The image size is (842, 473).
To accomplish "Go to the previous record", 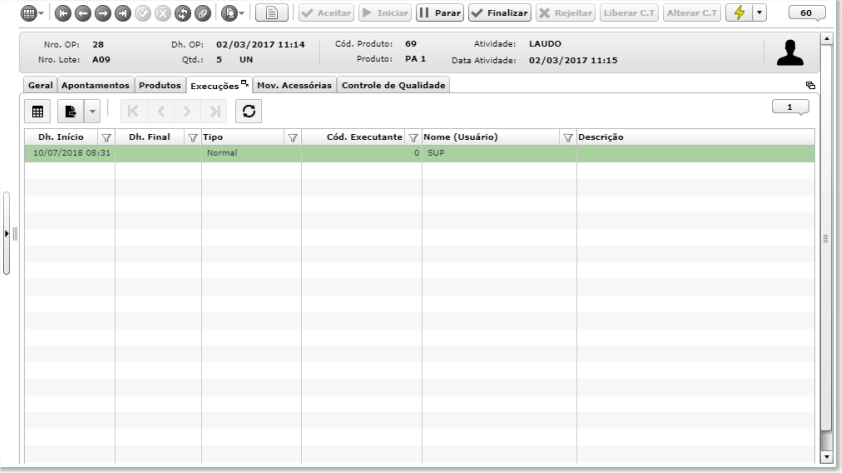I will (x=83, y=13).
